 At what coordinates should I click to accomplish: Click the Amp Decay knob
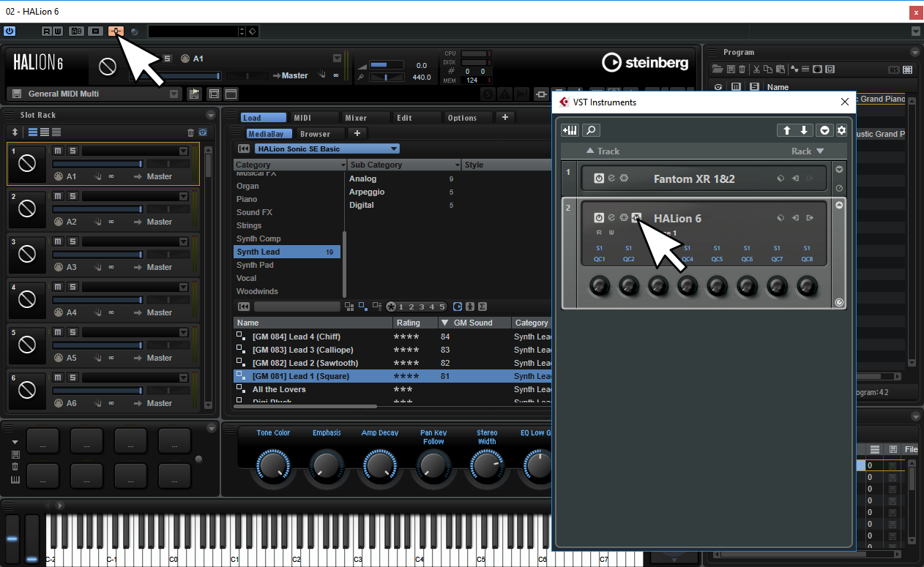(x=379, y=465)
